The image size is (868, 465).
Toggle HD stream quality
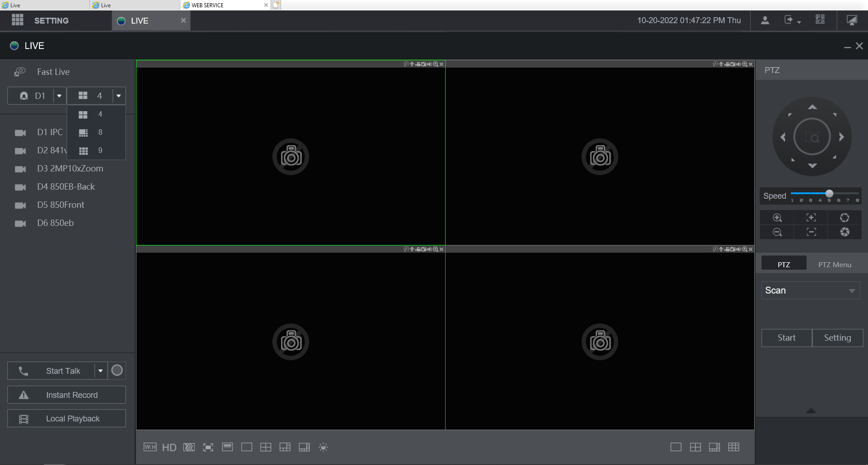[169, 448]
